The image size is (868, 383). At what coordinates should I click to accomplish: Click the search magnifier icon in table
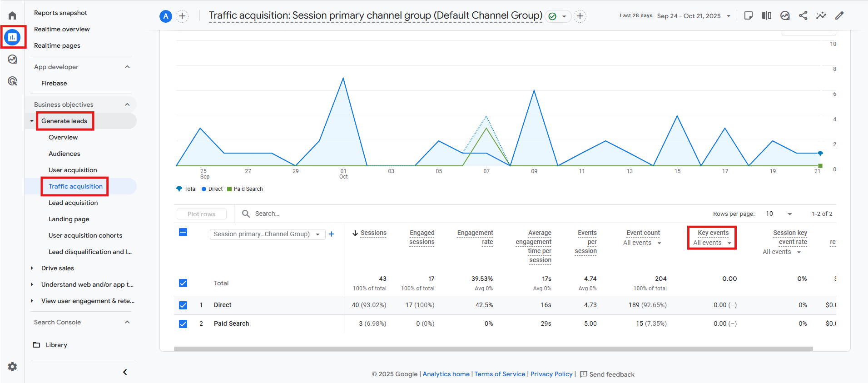click(x=246, y=214)
